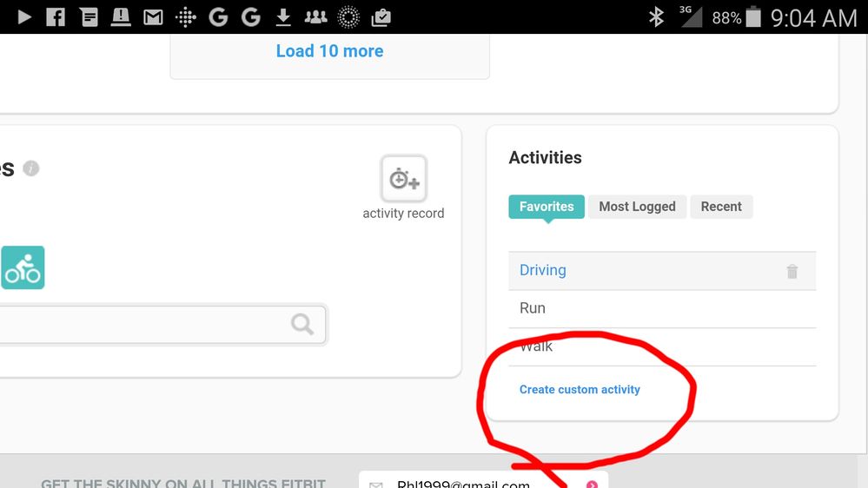This screenshot has height=488, width=868.
Task: Tap the Fitbit dots notification icon
Action: [x=186, y=16]
